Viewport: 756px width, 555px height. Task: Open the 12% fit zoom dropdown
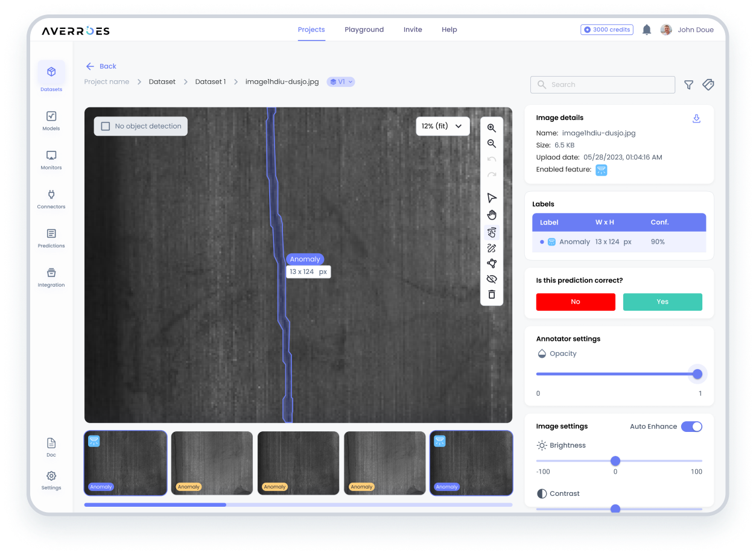(x=442, y=126)
